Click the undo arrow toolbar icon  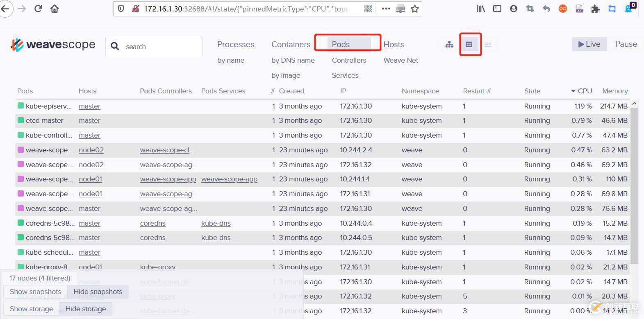[x=546, y=9]
